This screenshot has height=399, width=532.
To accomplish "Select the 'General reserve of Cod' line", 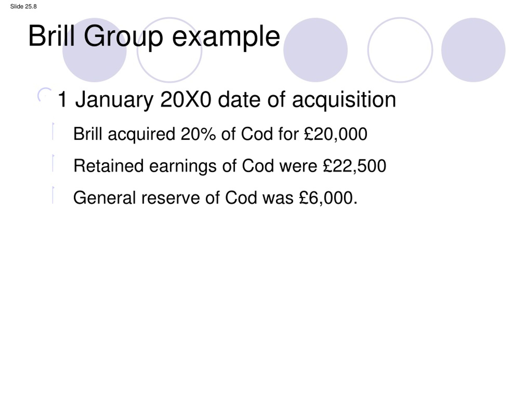I will pos(215,198).
